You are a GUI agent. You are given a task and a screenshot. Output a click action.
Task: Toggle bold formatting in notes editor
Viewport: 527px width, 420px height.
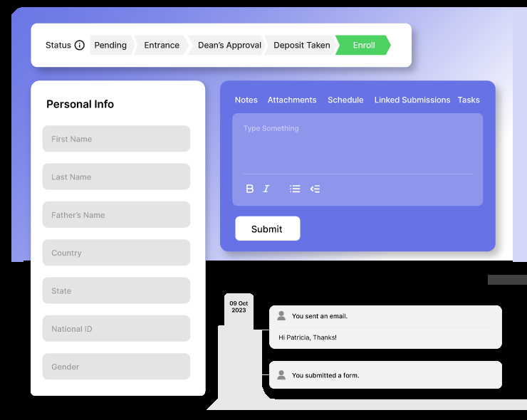coord(250,189)
